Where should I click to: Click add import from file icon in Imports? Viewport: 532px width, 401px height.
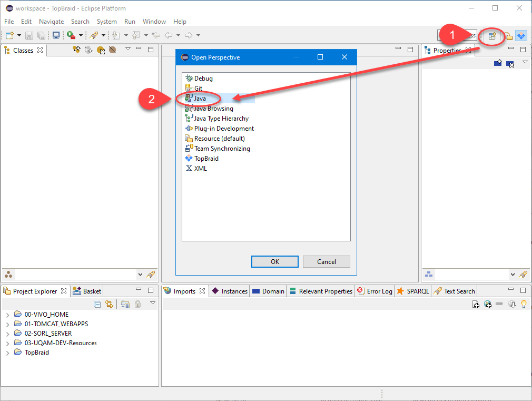point(476,304)
